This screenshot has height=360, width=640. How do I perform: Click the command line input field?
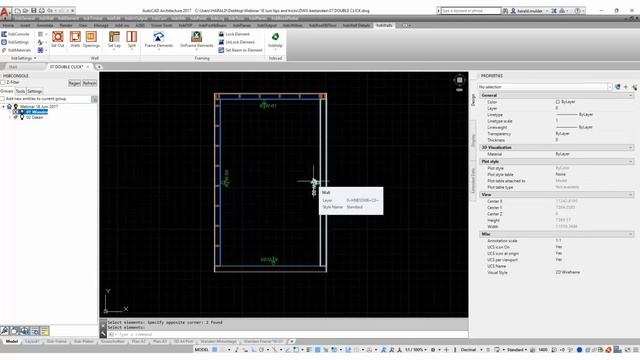point(286,334)
